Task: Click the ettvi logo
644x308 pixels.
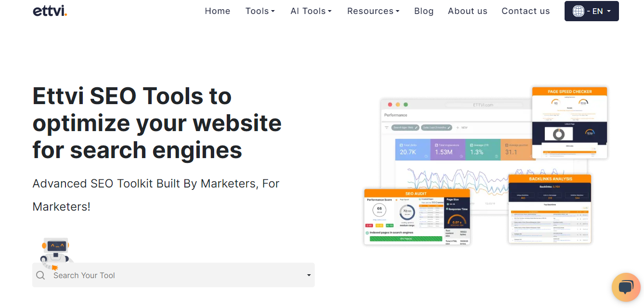Action: [x=50, y=11]
